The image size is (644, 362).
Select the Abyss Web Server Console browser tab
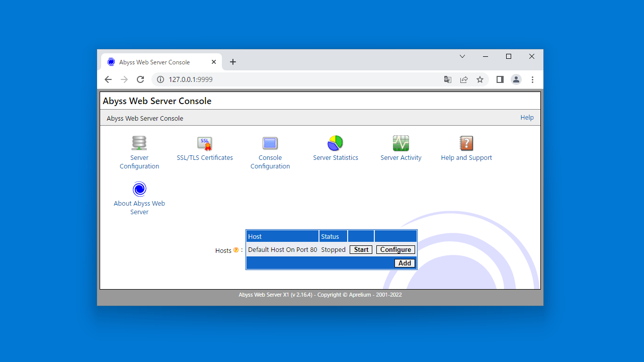pos(162,62)
